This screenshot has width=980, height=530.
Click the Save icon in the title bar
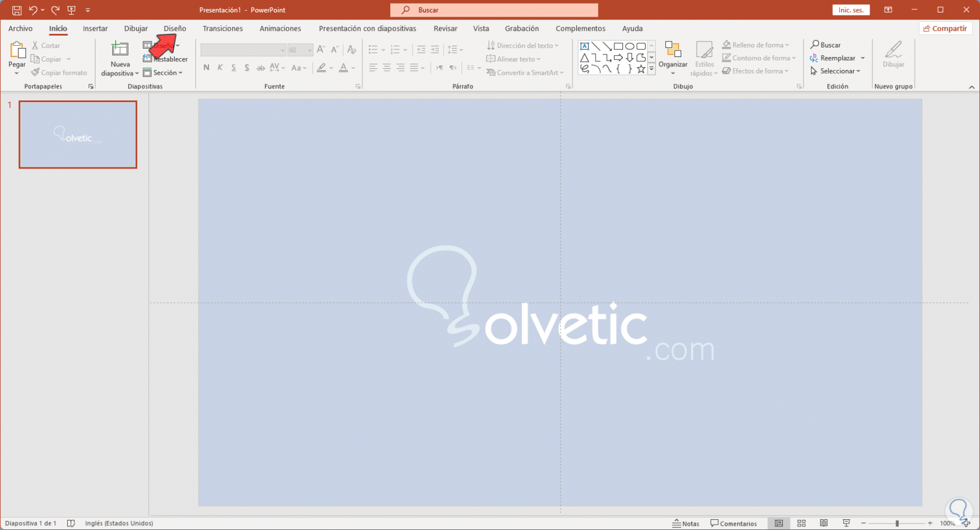(x=17, y=10)
